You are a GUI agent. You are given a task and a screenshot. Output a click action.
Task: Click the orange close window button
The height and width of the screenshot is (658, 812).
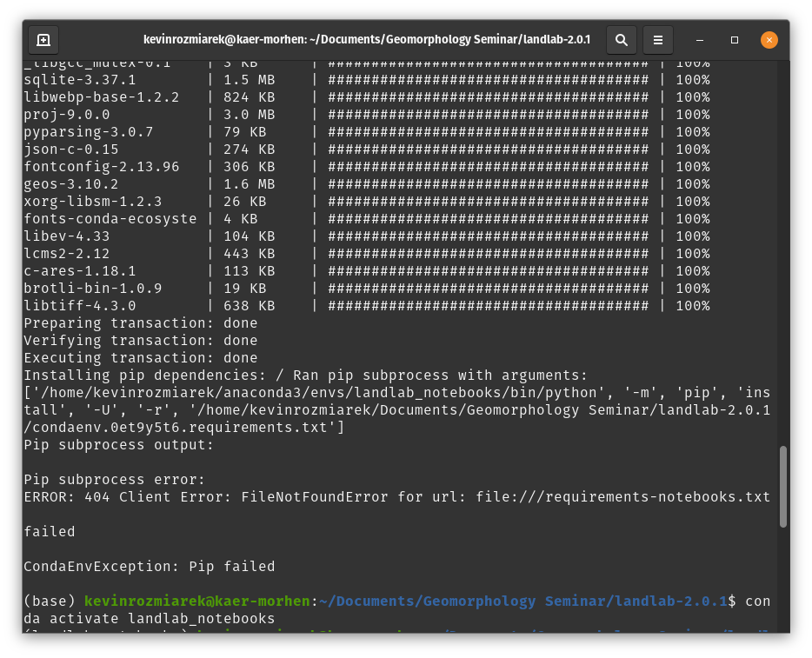point(769,39)
